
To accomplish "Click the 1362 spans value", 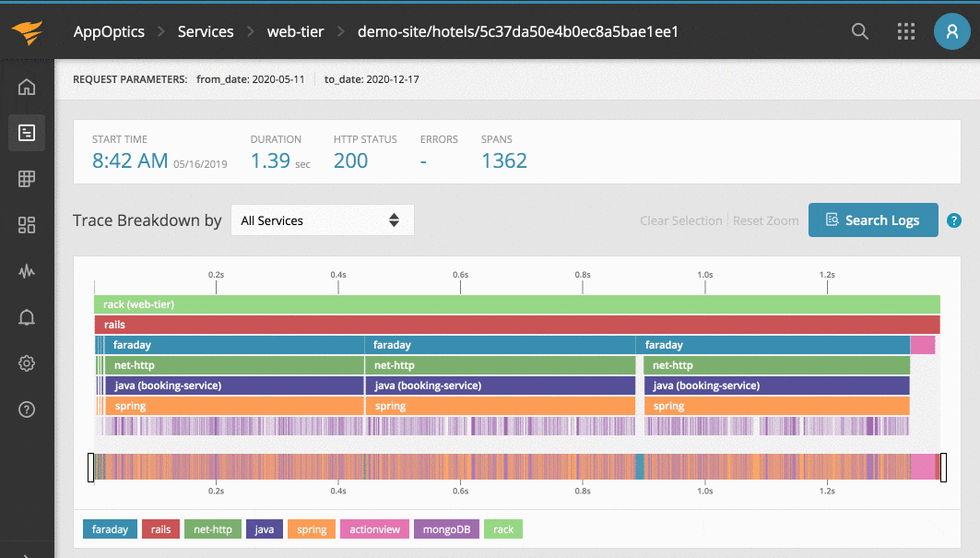I will [503, 160].
